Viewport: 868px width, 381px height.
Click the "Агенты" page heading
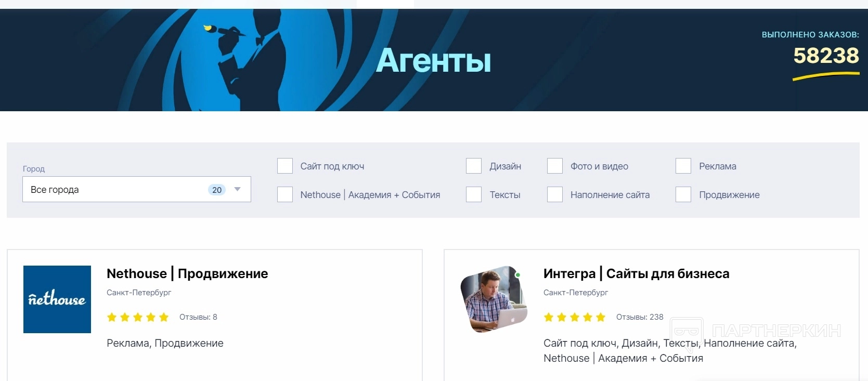[433, 60]
